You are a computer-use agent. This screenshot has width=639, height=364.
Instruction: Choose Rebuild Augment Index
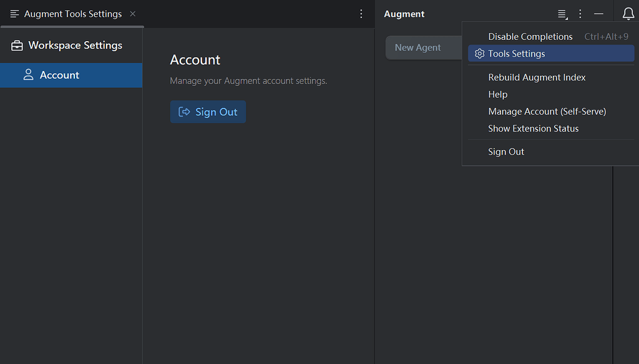click(x=551, y=77)
